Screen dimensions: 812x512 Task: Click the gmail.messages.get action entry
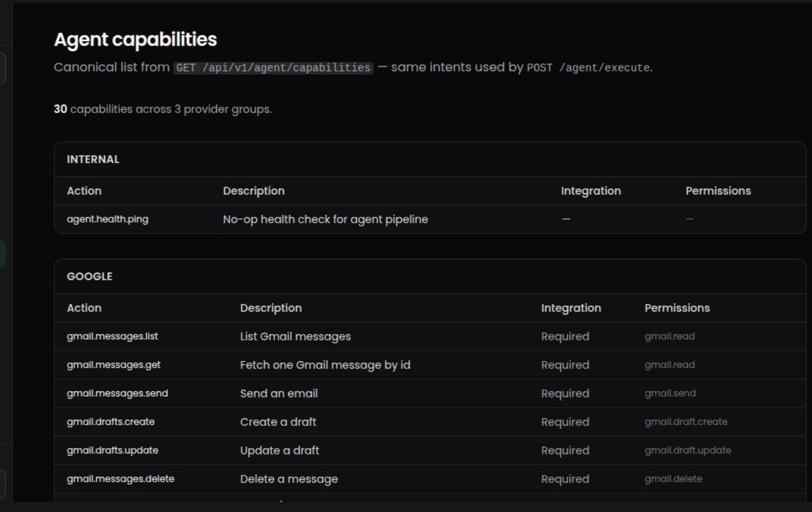tap(113, 365)
